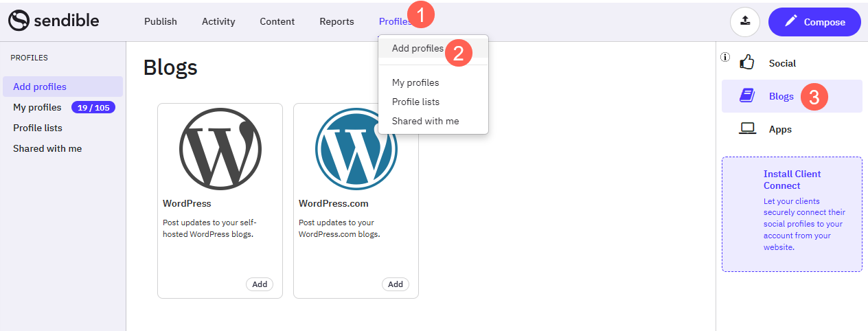
Task: Click the Compose button
Action: (x=814, y=22)
